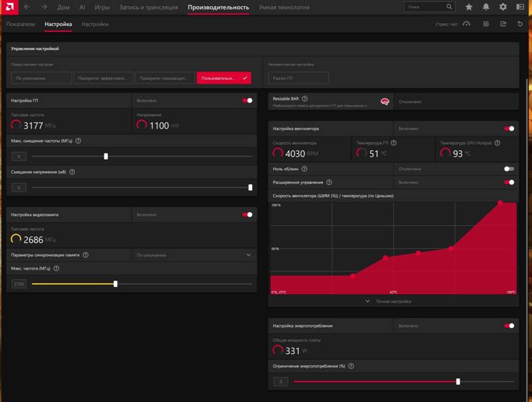Open settings gear icon

503,7
